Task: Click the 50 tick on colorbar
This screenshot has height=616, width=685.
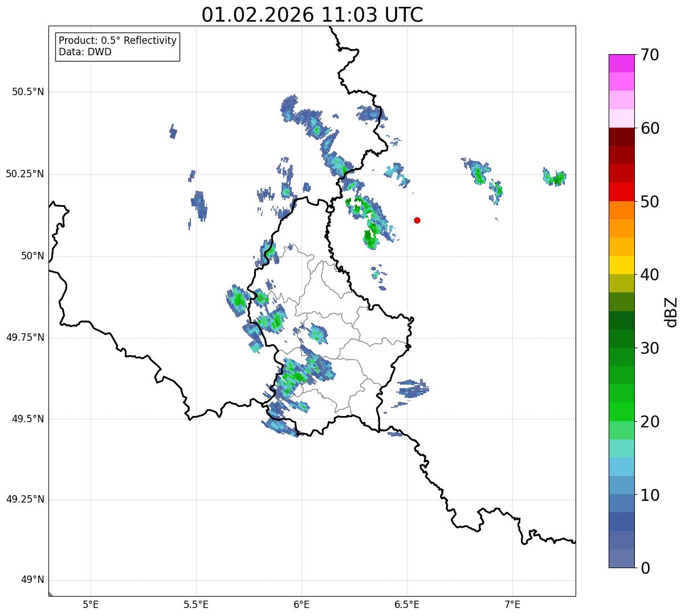Action: coord(650,202)
